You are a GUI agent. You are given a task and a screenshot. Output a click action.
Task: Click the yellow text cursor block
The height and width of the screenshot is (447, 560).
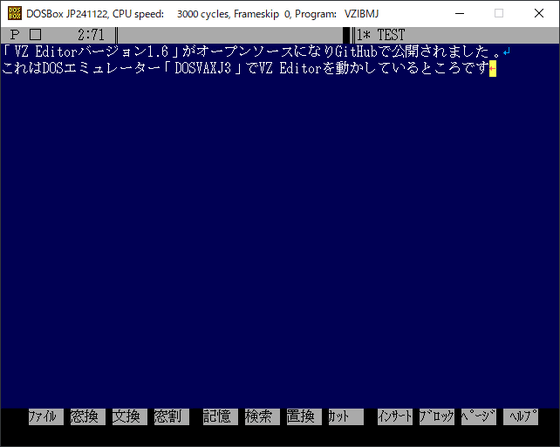[492, 68]
